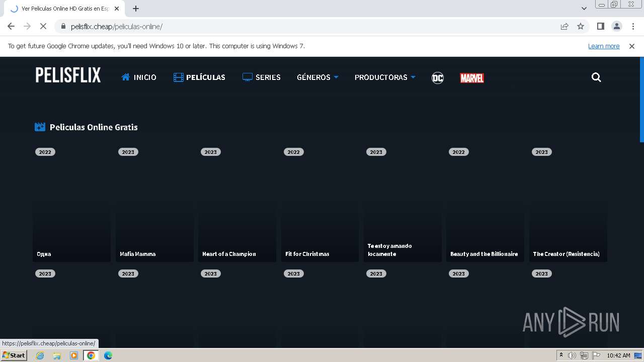Open a new browser tab
The width and height of the screenshot is (644, 362).
coord(136,9)
